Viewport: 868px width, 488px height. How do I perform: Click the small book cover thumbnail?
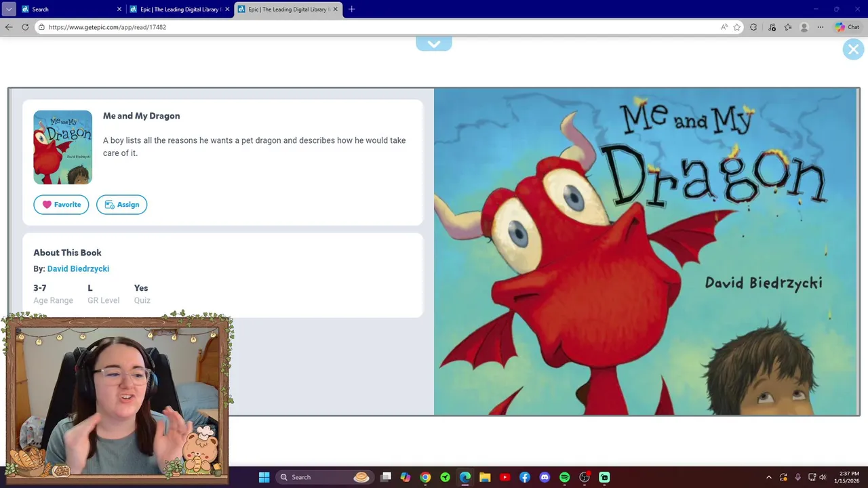click(x=63, y=147)
